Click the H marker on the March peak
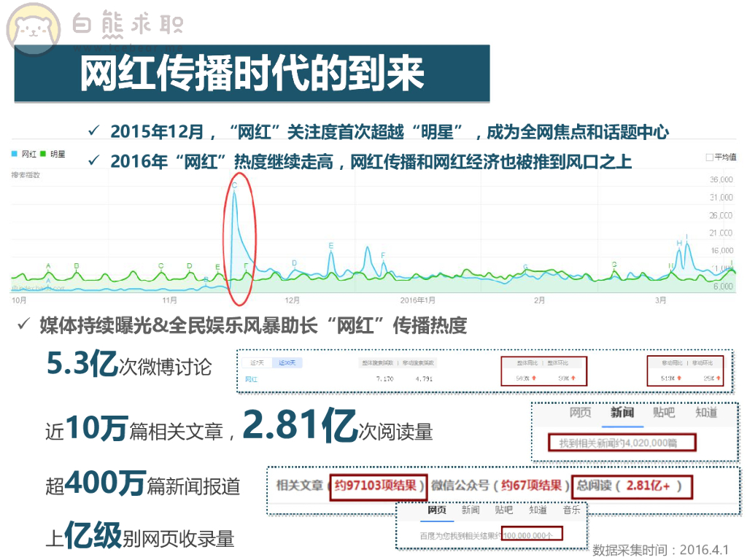Viewport: 747px width, 560px height. tap(678, 243)
